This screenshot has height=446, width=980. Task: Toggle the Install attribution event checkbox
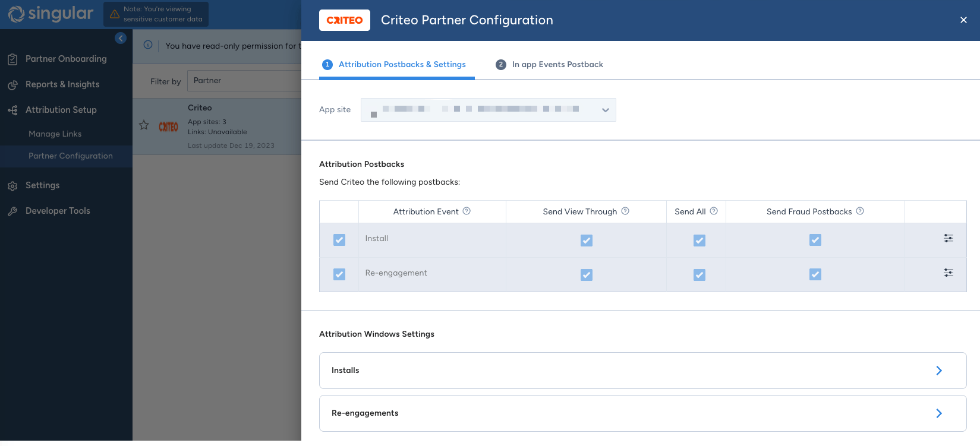[339, 240]
